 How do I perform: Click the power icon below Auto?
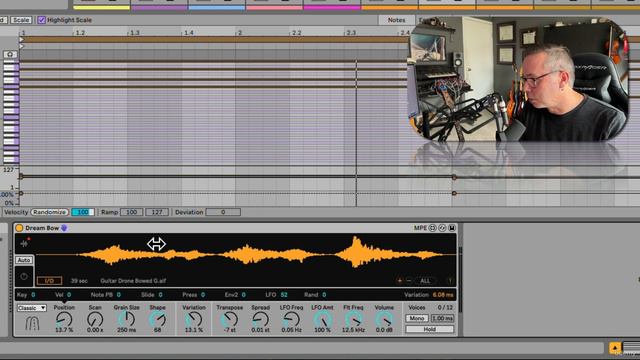(24, 276)
